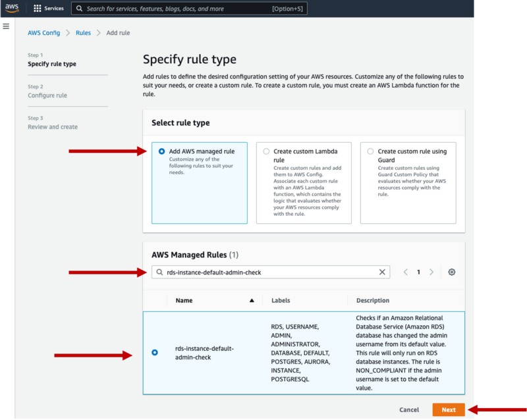
Task: Click the Add rule breadcrumb text
Action: [118, 33]
